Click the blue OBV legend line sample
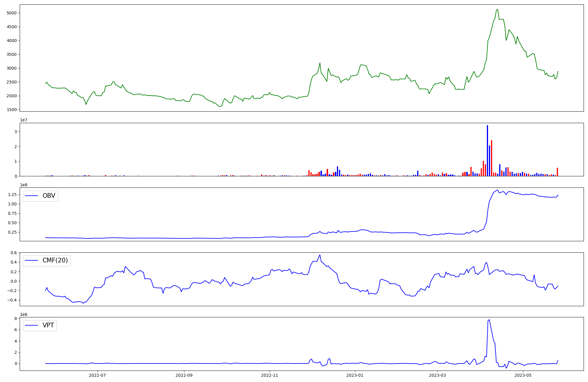The image size is (588, 382). click(x=31, y=196)
